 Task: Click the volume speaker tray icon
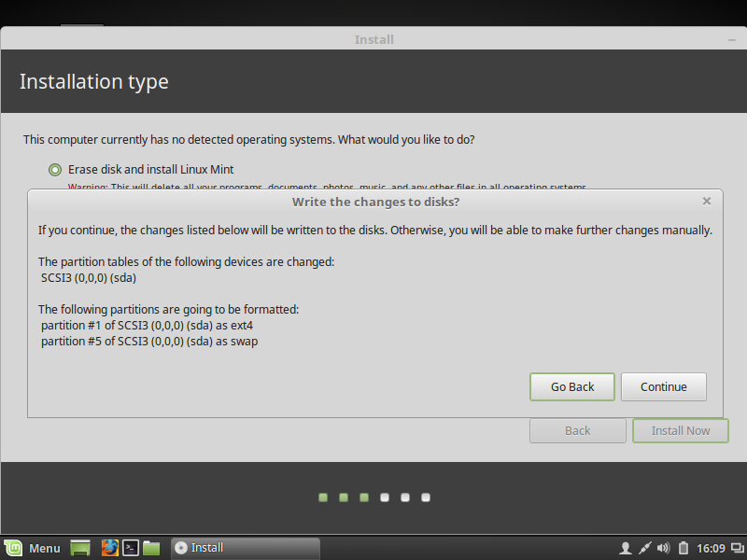663,549
